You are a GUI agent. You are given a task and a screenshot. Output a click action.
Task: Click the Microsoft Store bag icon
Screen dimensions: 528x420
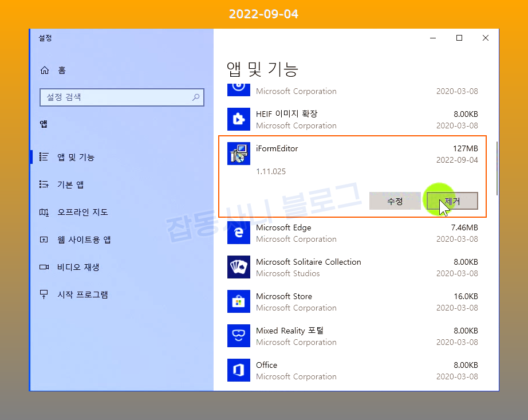pyautogui.click(x=238, y=301)
